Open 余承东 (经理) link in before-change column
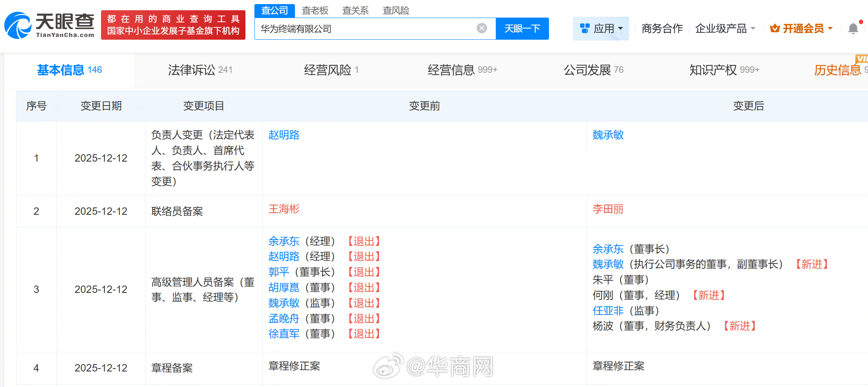 [x=284, y=241]
